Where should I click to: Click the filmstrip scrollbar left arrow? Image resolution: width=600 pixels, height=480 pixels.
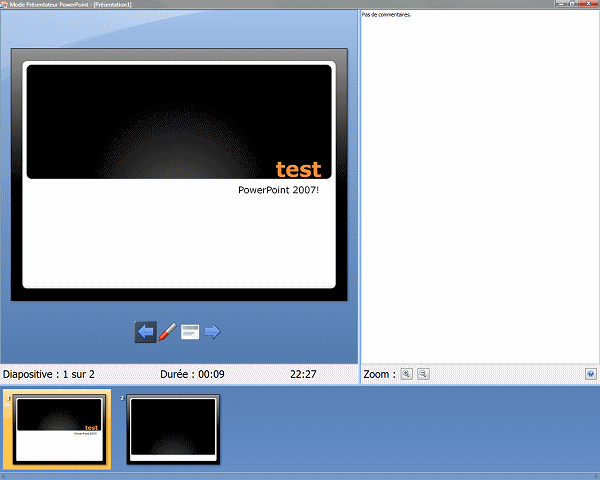[3, 476]
